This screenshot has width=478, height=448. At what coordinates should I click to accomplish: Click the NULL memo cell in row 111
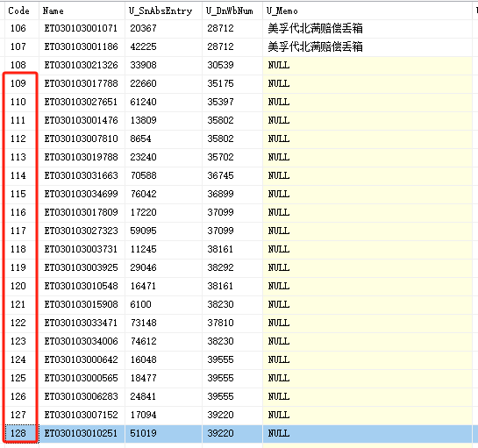(x=367, y=120)
